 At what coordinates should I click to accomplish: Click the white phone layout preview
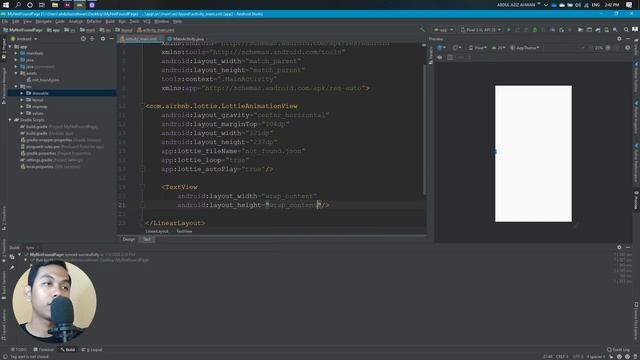533,153
